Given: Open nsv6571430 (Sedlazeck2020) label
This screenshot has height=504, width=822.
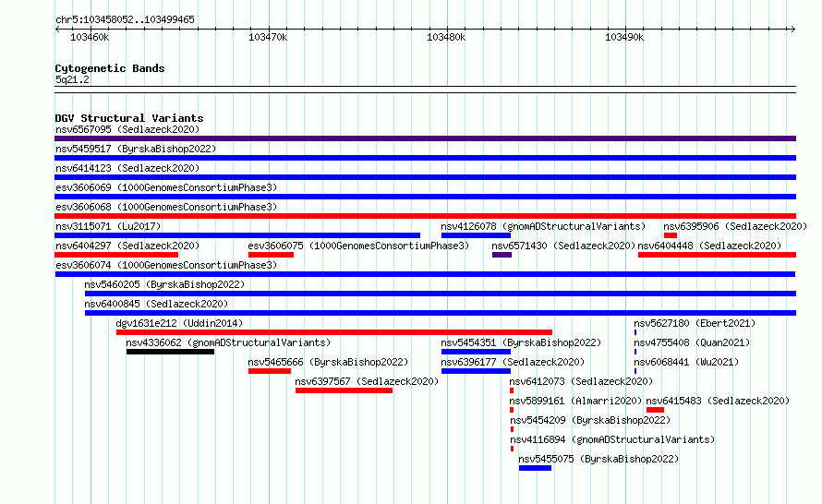Looking at the screenshot, I should [x=563, y=246].
